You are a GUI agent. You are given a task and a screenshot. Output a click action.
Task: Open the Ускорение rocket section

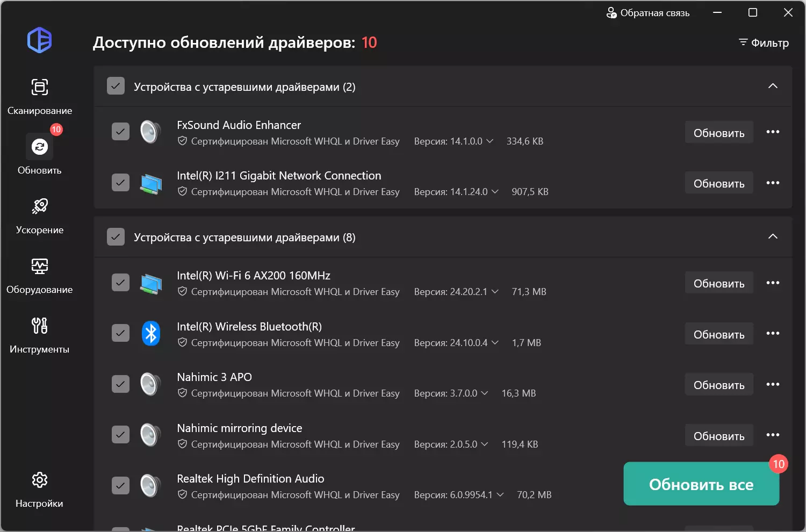[40, 216]
